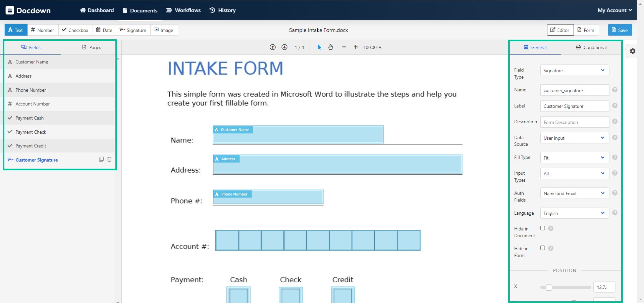Delete the Customer Signature field
Screen dimensions: 644x303
coord(109,159)
